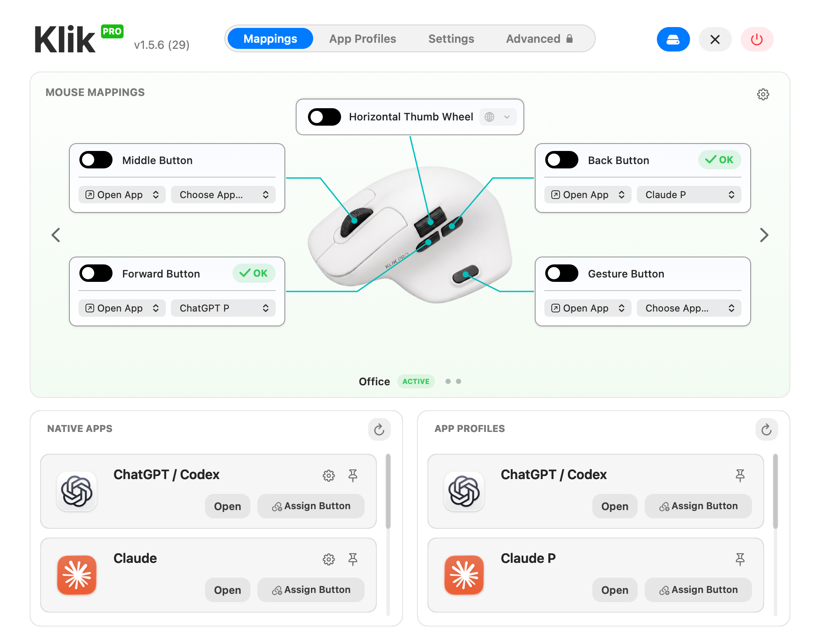820x644 pixels.
Task: Toggle the Gesture Button switch
Action: [x=562, y=274]
